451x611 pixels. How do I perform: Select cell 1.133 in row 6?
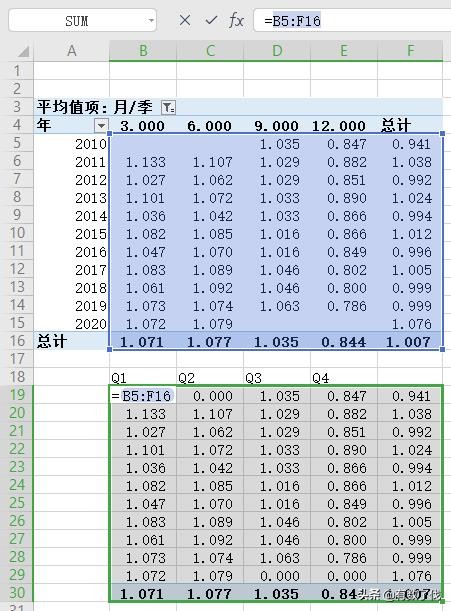(143, 162)
